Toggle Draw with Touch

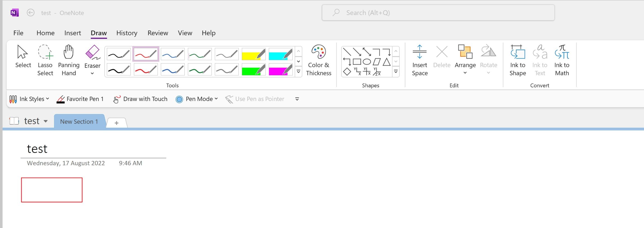(x=140, y=99)
